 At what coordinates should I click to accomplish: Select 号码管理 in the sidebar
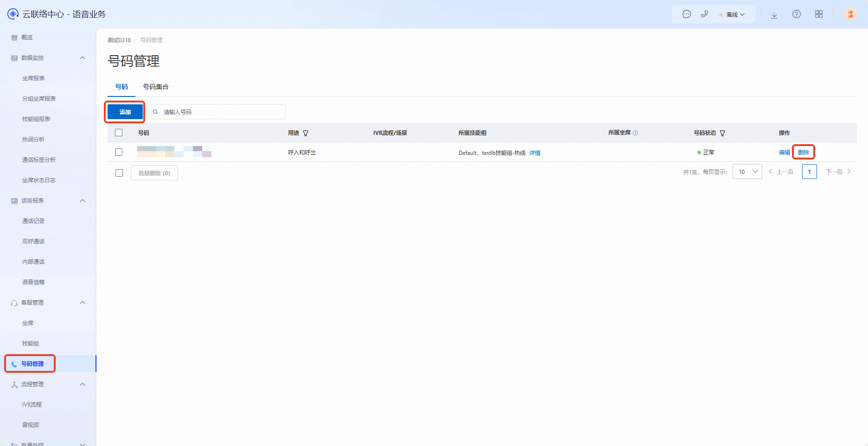32,364
